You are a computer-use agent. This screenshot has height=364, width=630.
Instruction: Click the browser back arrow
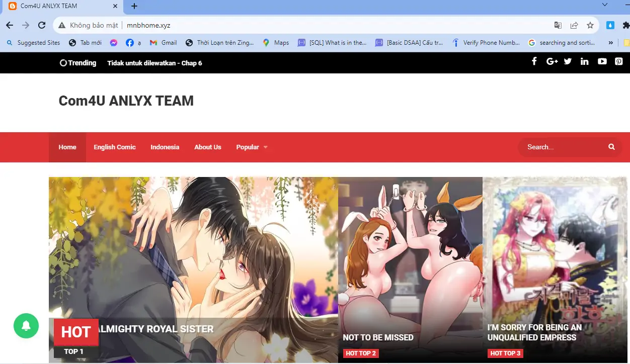[10, 25]
